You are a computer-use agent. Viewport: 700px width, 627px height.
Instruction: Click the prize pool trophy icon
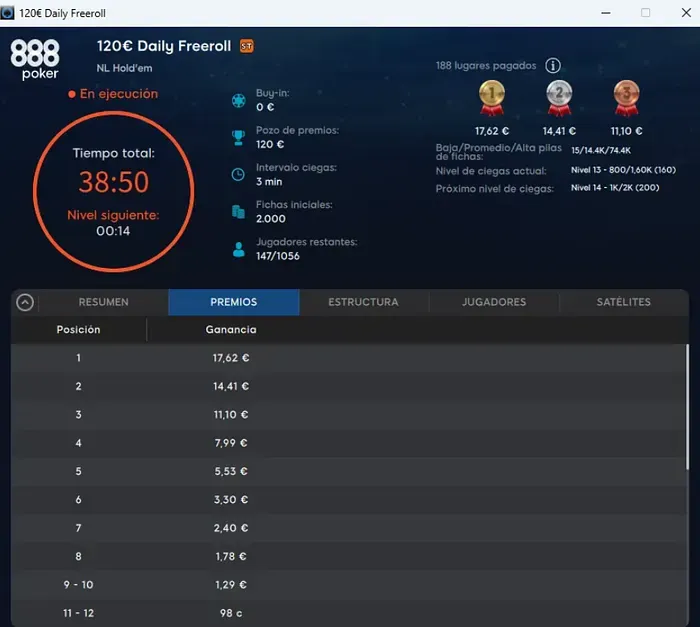(x=239, y=138)
